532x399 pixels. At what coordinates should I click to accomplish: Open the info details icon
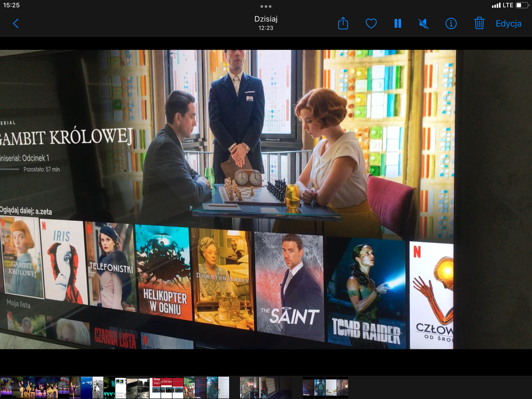(451, 23)
